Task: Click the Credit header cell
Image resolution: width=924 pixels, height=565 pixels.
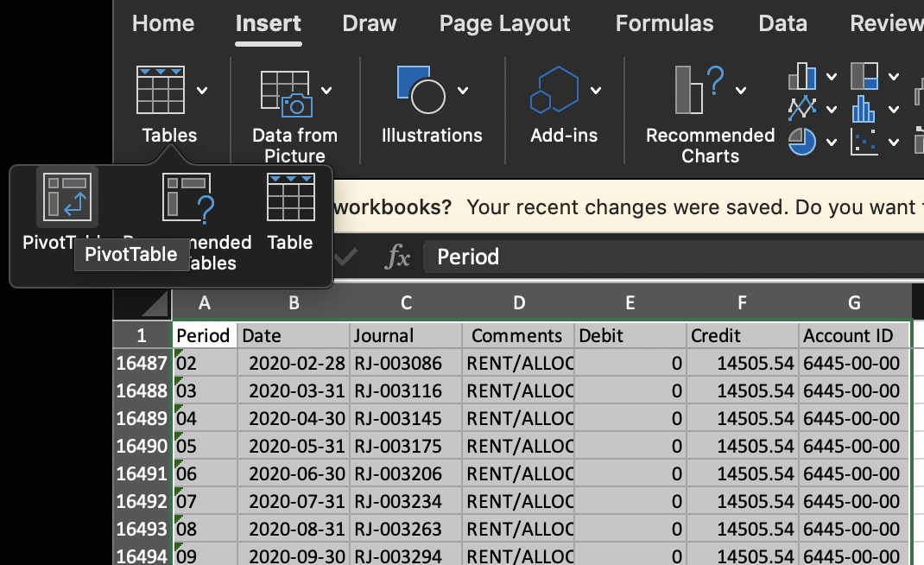Action: pyautogui.click(x=743, y=335)
